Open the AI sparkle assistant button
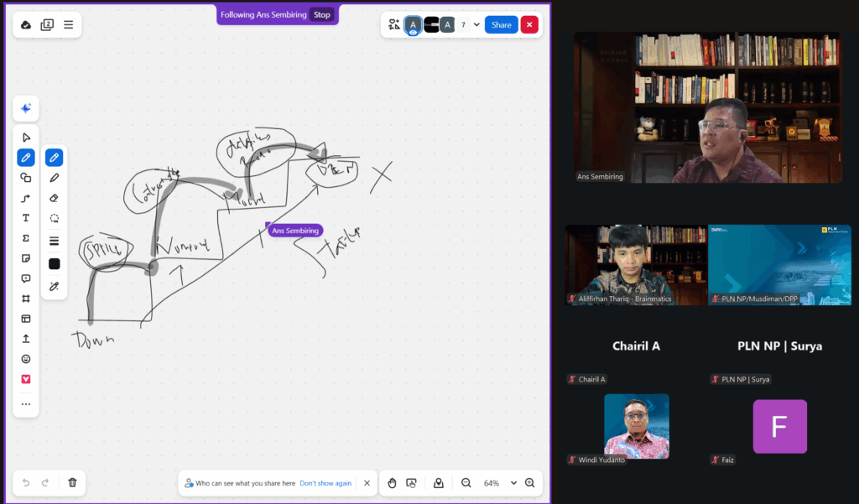Viewport: 859px width, 504px height. click(26, 108)
